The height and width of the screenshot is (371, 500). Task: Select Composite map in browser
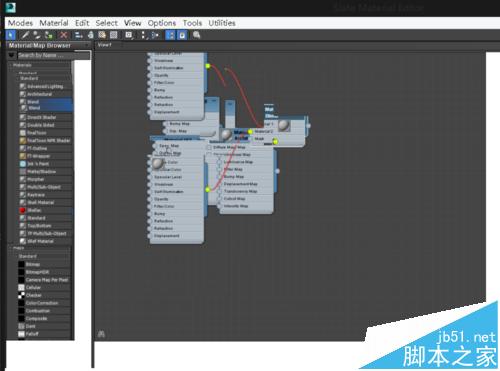pyautogui.click(x=44, y=318)
